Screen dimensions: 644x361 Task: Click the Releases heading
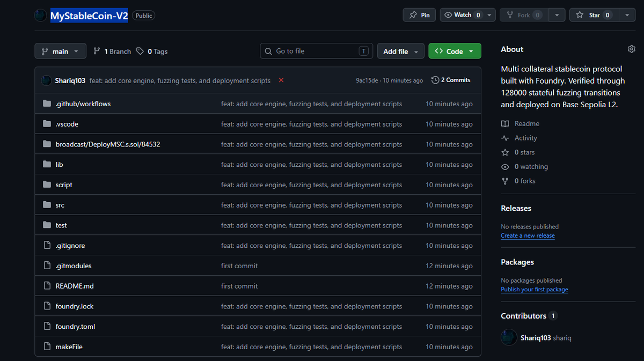coord(516,208)
